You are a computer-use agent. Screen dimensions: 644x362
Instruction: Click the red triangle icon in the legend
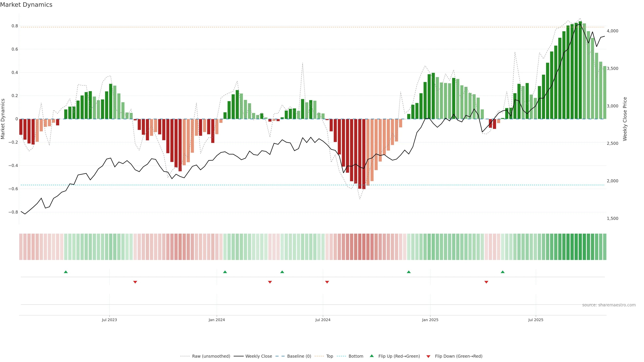click(428, 356)
